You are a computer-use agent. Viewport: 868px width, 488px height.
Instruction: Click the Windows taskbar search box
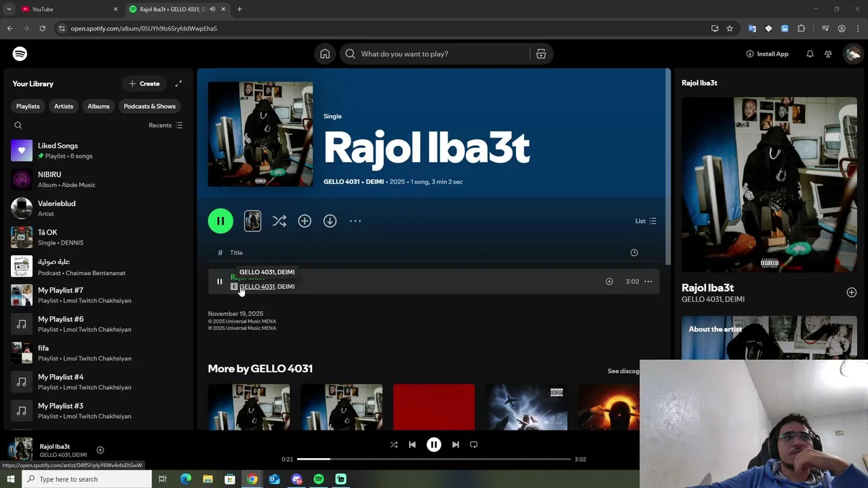tap(86, 479)
